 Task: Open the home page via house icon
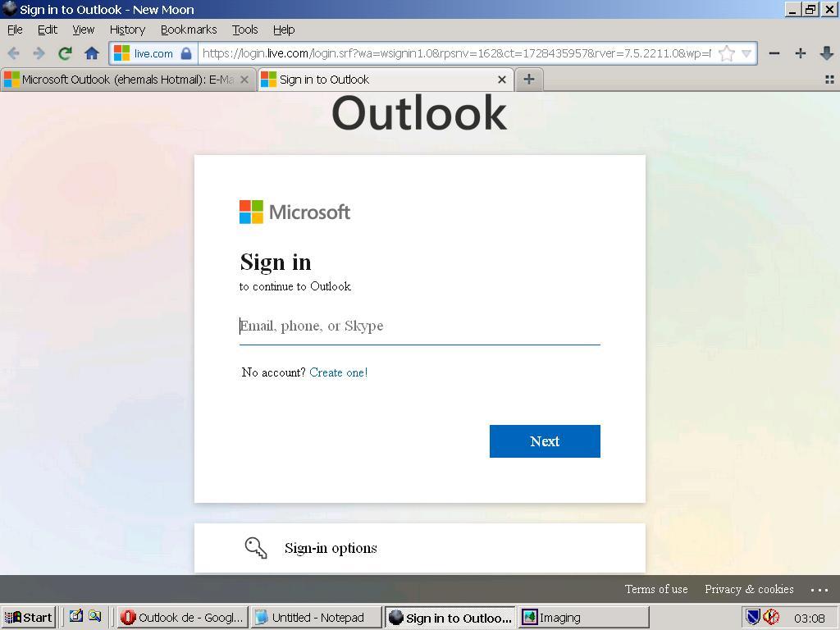coord(92,53)
